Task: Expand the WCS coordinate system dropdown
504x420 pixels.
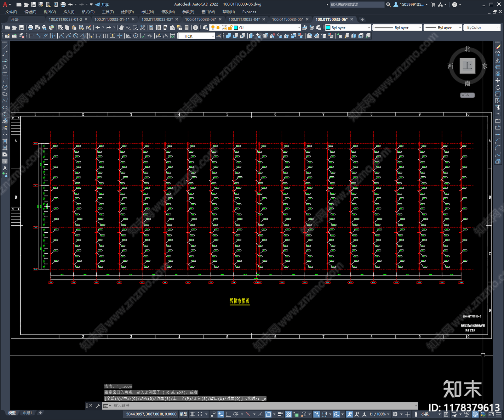Action: coord(467,95)
